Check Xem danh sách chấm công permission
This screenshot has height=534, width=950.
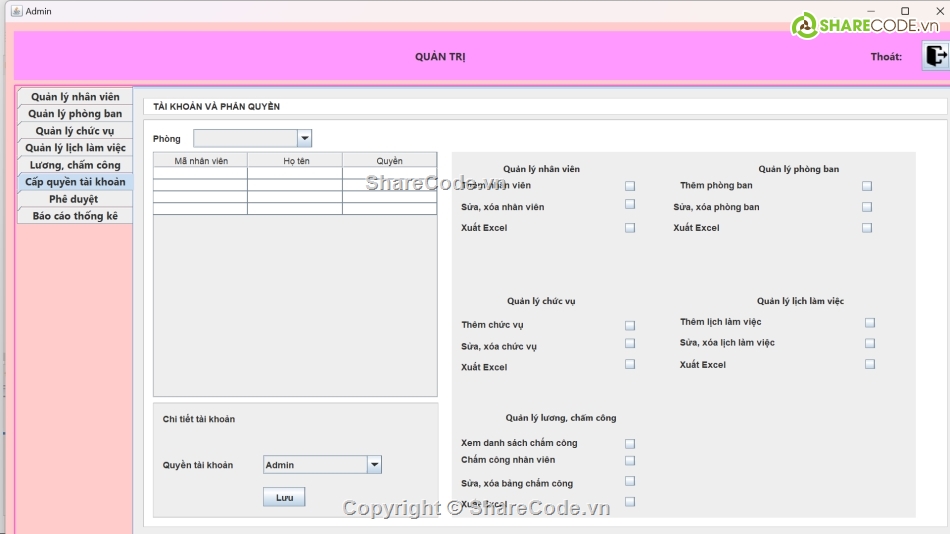630,444
